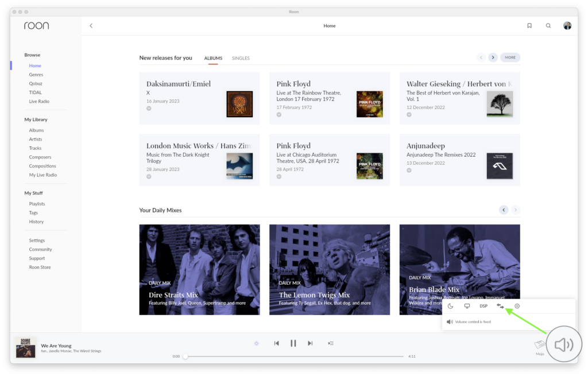588x376 pixels.
Task: Skip to the next track
Action: 310,343
